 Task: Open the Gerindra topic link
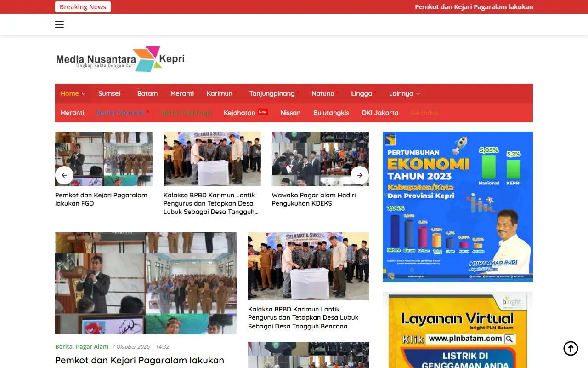pyautogui.click(x=424, y=113)
